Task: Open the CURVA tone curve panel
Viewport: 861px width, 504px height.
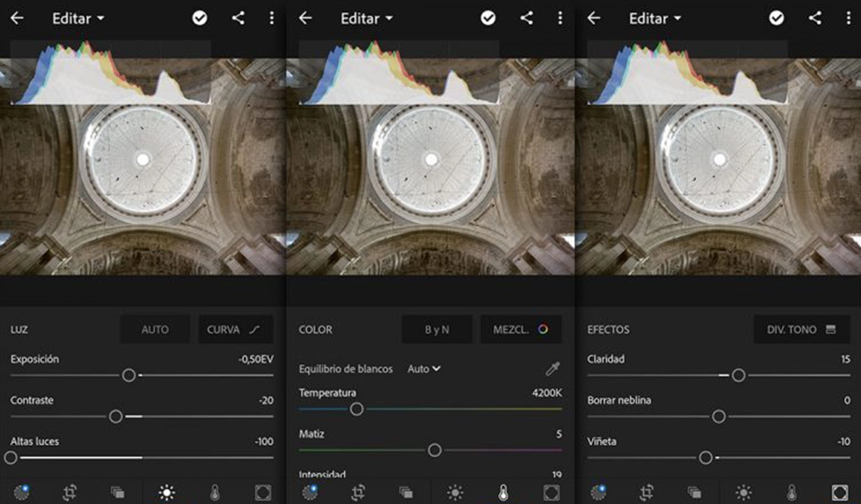Action: pyautogui.click(x=235, y=329)
